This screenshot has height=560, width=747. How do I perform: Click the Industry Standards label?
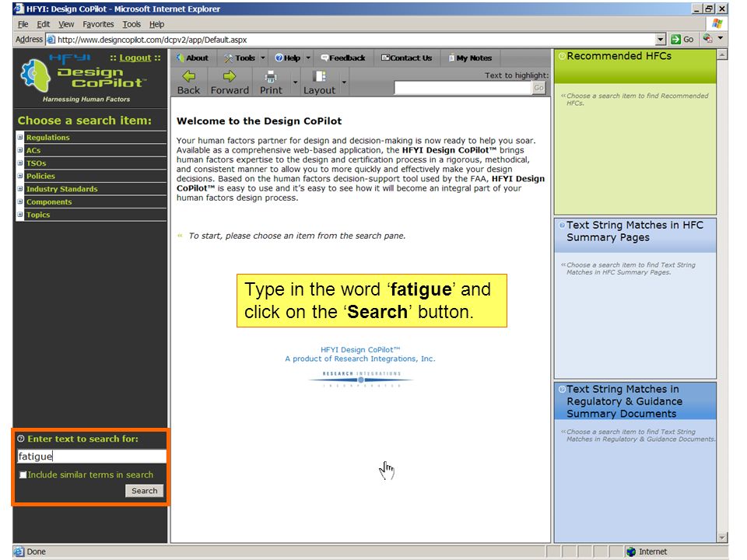(62, 188)
